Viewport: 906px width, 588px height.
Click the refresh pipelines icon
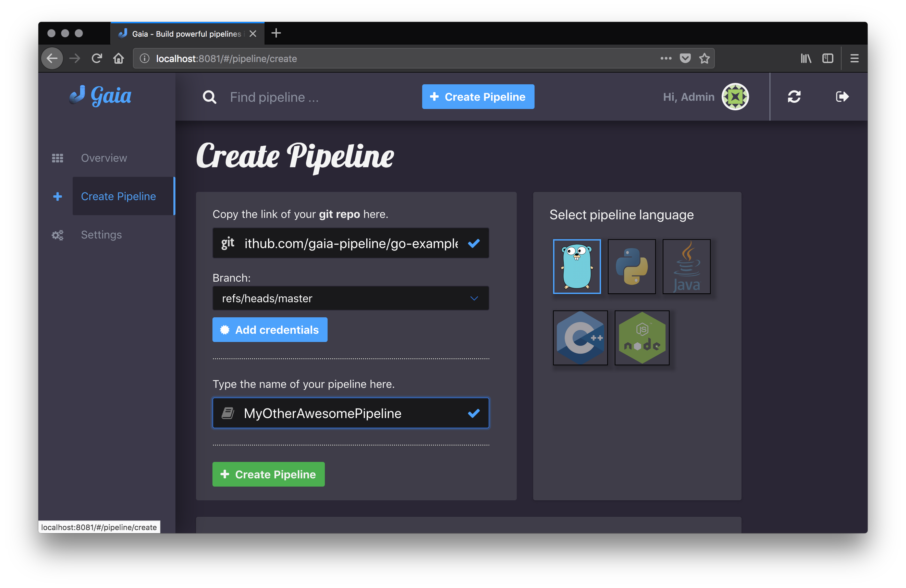pyautogui.click(x=793, y=97)
